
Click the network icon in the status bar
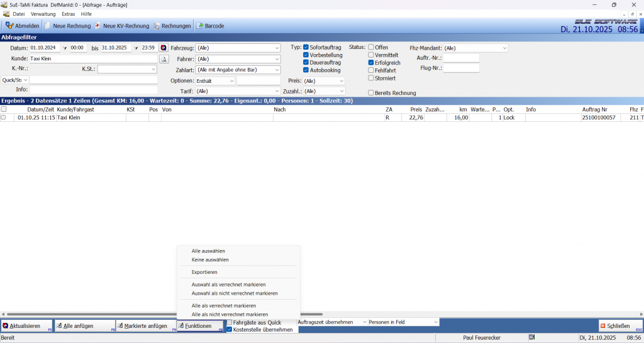[531, 337]
